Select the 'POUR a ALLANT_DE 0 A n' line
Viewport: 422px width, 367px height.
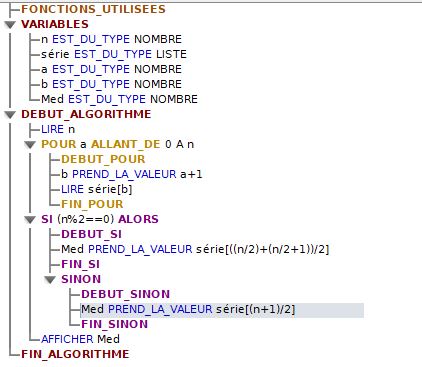coord(118,144)
